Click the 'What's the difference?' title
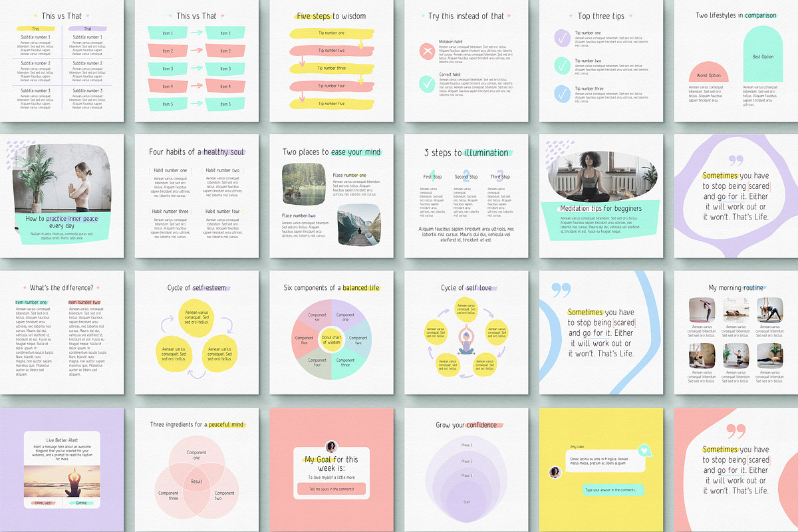 pos(62,288)
